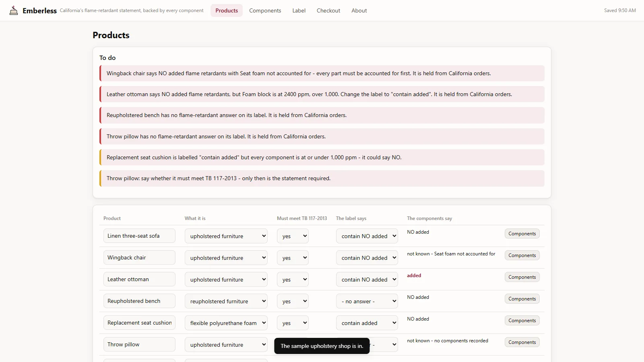Open Components for Throw pillow
The image size is (644, 362).
pyautogui.click(x=522, y=342)
